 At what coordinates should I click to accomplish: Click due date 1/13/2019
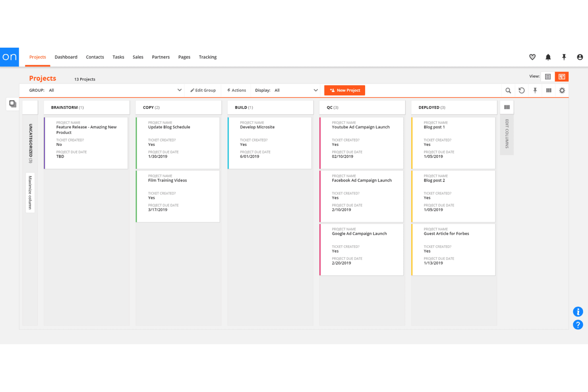[x=433, y=263]
